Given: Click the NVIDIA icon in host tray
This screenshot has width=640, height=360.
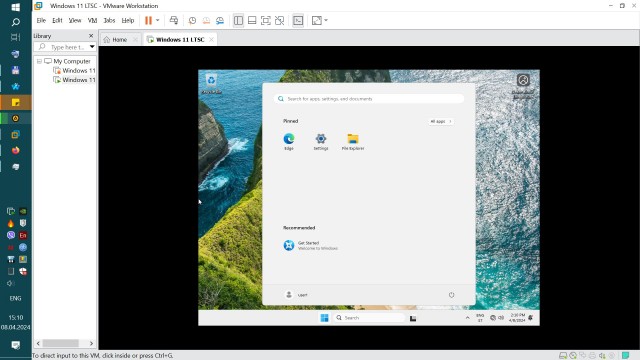Looking at the screenshot, I should pos(23,211).
